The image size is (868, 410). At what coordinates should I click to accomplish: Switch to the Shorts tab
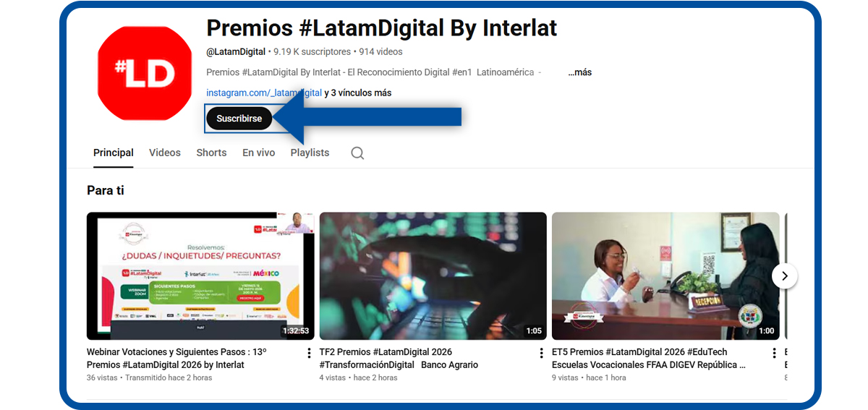tap(211, 153)
